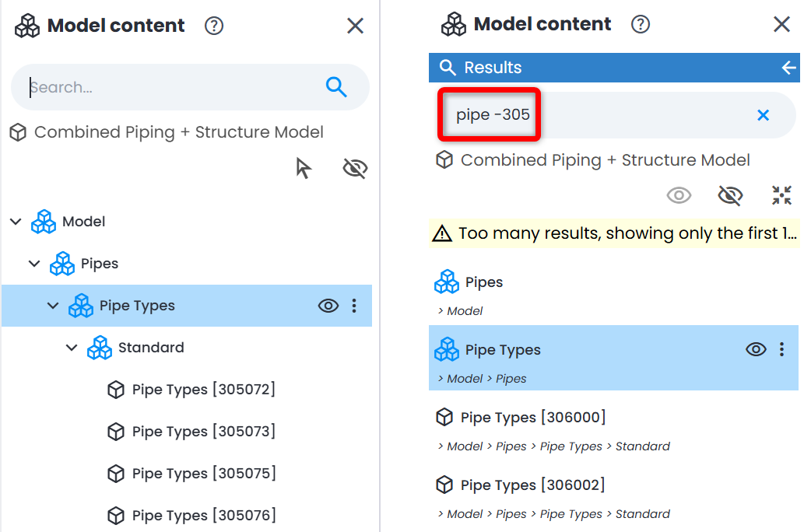The height and width of the screenshot is (532, 804).
Task: Clear the 'pipe -305' search with the X
Action: point(763,115)
